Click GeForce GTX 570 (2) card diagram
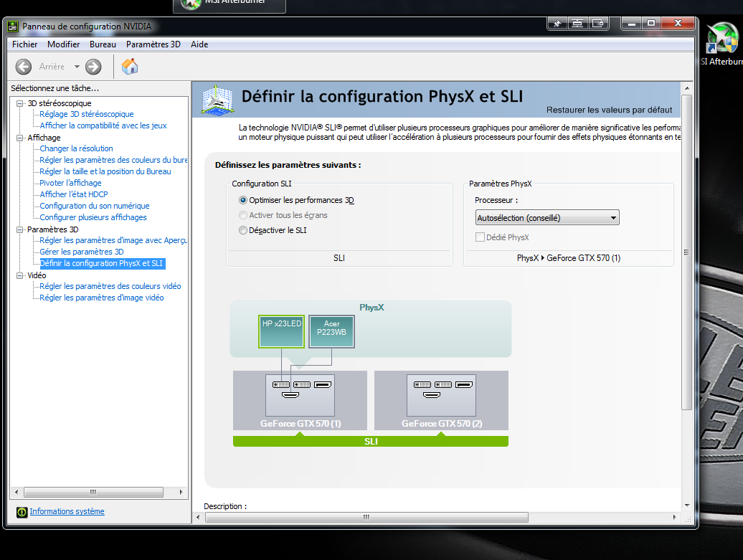The height and width of the screenshot is (560, 743). (x=441, y=400)
